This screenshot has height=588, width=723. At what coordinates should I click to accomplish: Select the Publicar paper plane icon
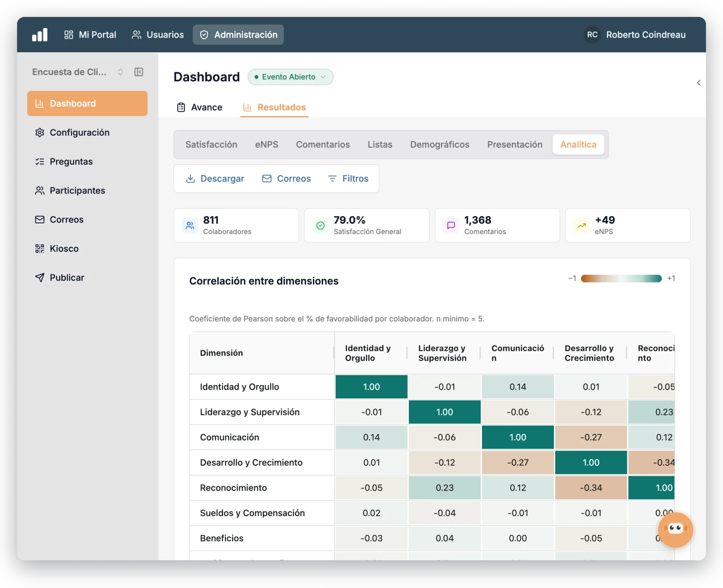(40, 278)
